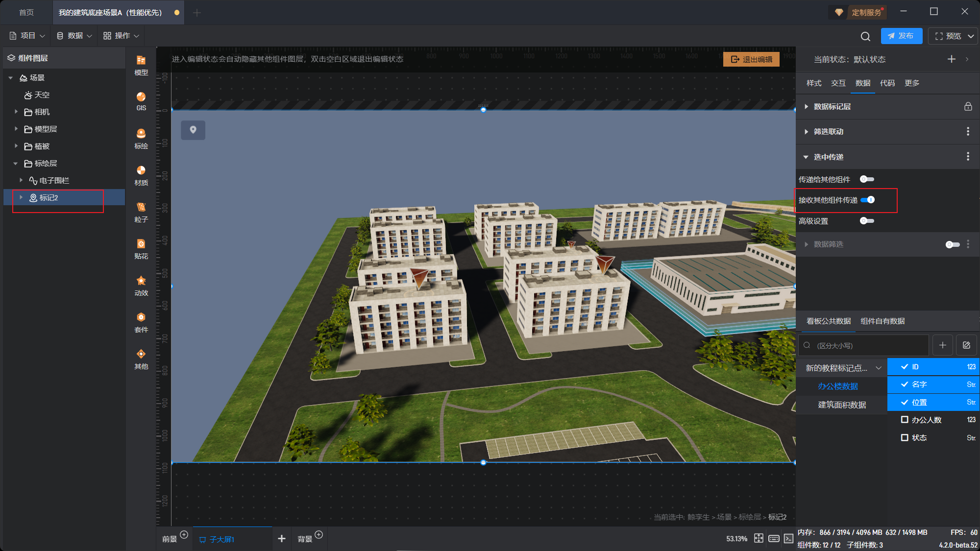Turn off 接收其他组件传递 switch

(x=867, y=200)
